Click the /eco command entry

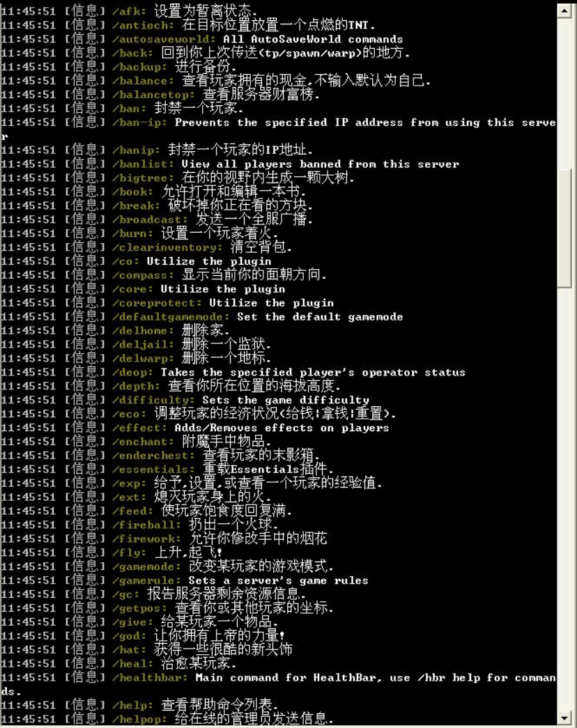click(199, 414)
